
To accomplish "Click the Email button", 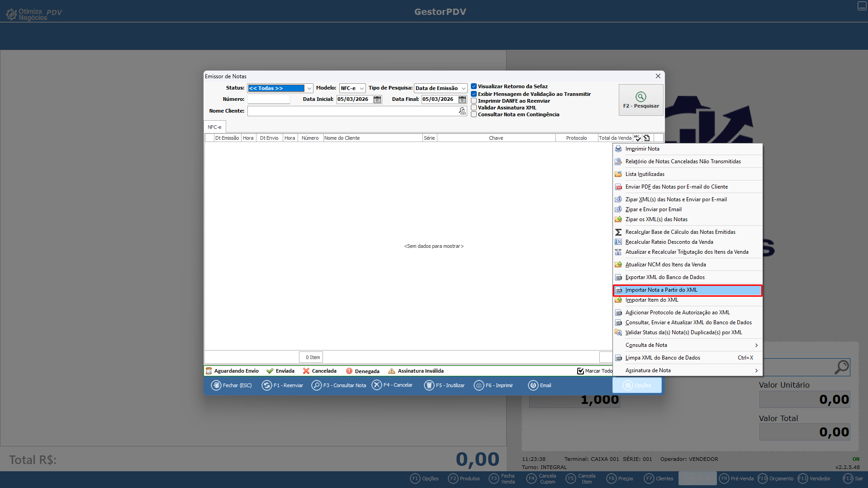I will click(x=540, y=385).
